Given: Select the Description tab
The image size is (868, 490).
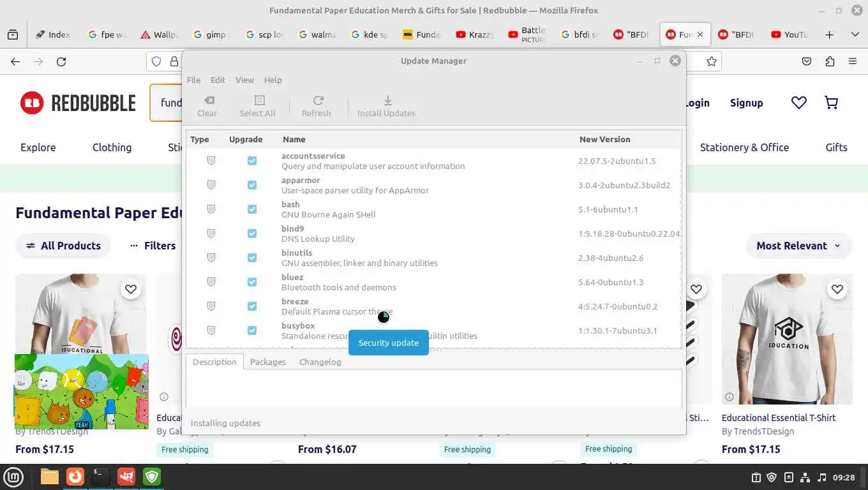Looking at the screenshot, I should 214,362.
